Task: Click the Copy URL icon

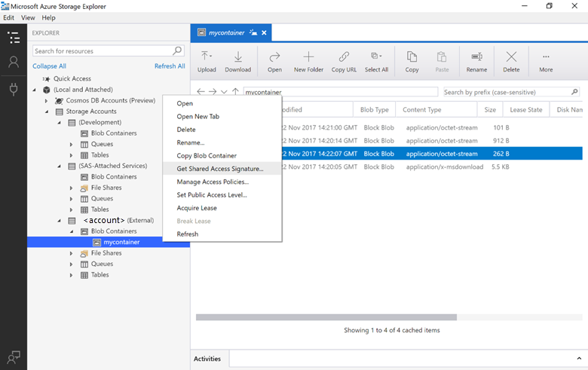Action: [344, 60]
